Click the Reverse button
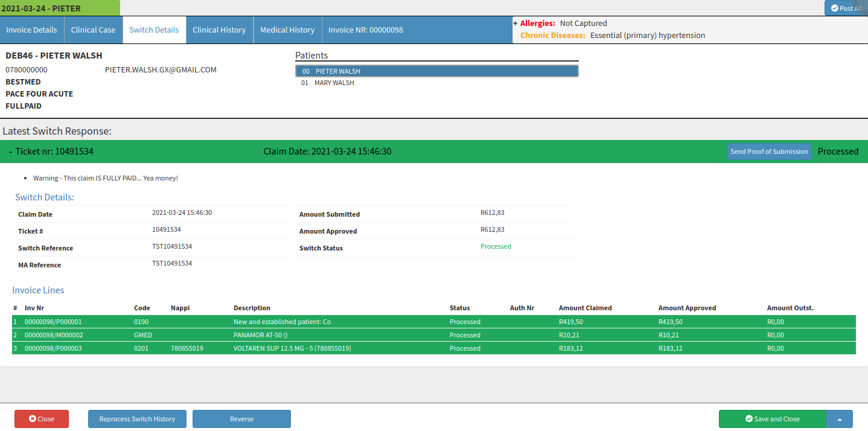Viewport: 868px width, 431px height. click(x=241, y=419)
